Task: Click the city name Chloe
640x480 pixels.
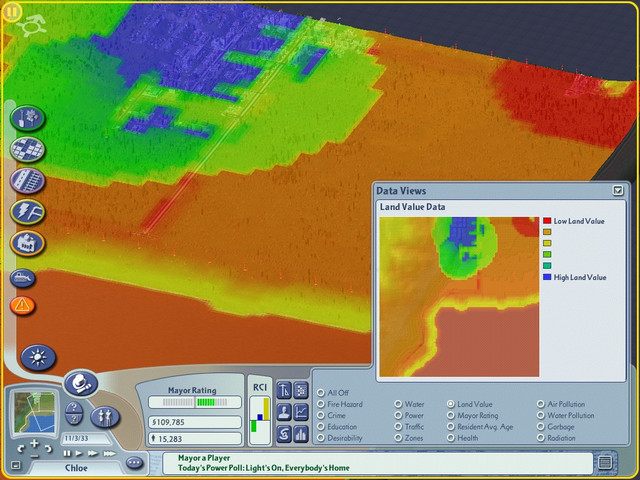Action: (x=76, y=468)
